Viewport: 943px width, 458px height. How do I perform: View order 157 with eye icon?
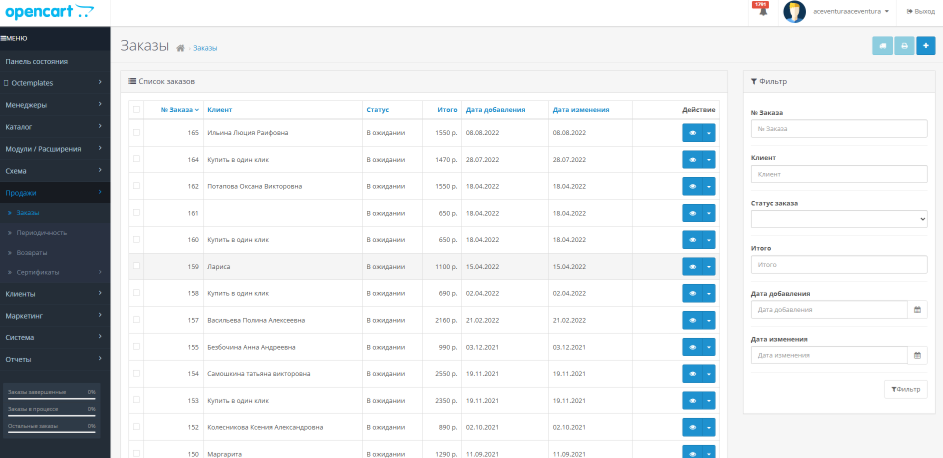[x=692, y=320]
